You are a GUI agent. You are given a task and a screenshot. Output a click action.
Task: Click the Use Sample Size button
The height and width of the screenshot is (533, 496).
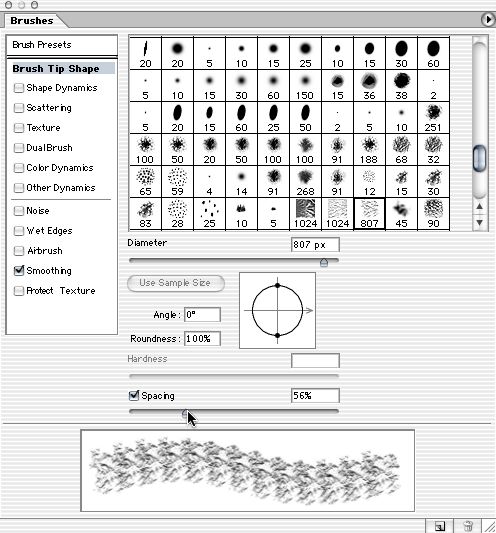[x=175, y=283]
